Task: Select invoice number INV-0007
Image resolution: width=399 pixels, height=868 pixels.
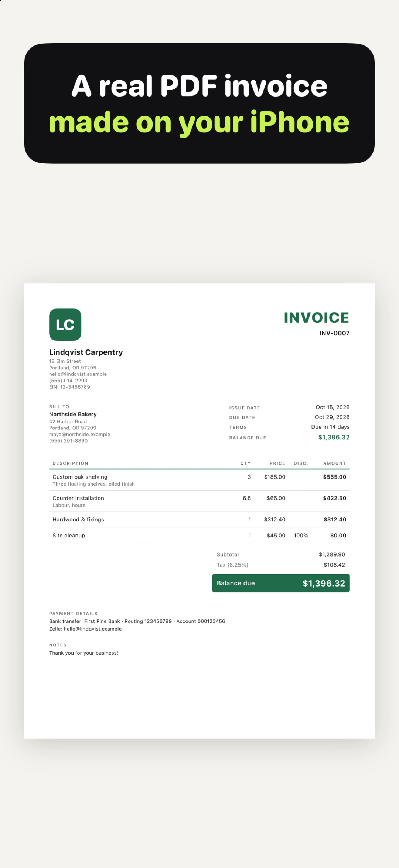Action: (x=334, y=333)
